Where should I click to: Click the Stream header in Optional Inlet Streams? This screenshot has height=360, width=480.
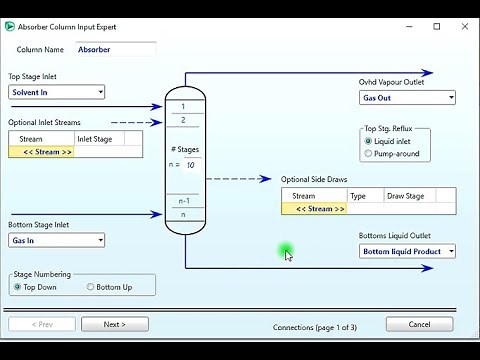[x=41, y=139]
